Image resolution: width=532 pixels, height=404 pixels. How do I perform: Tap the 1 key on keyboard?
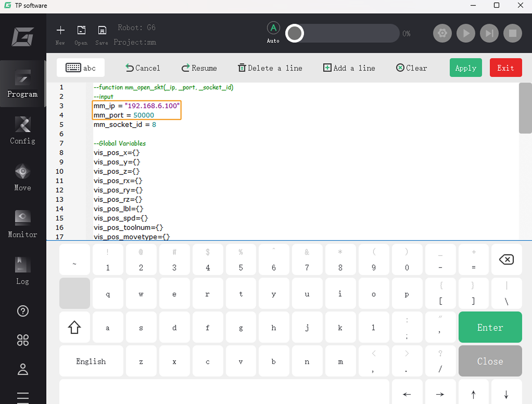tap(108, 260)
